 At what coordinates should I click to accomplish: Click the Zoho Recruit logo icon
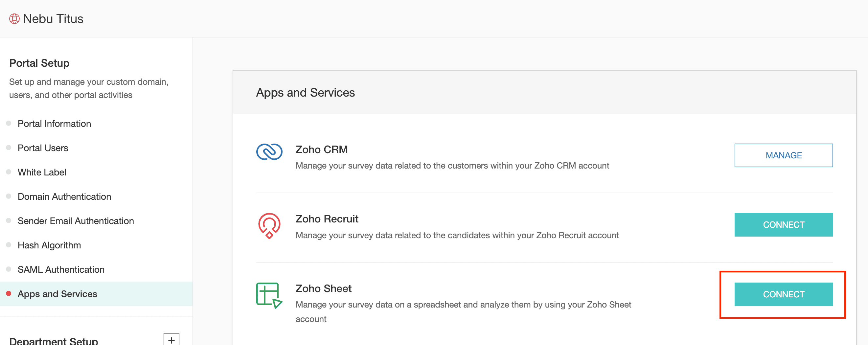pos(269,225)
